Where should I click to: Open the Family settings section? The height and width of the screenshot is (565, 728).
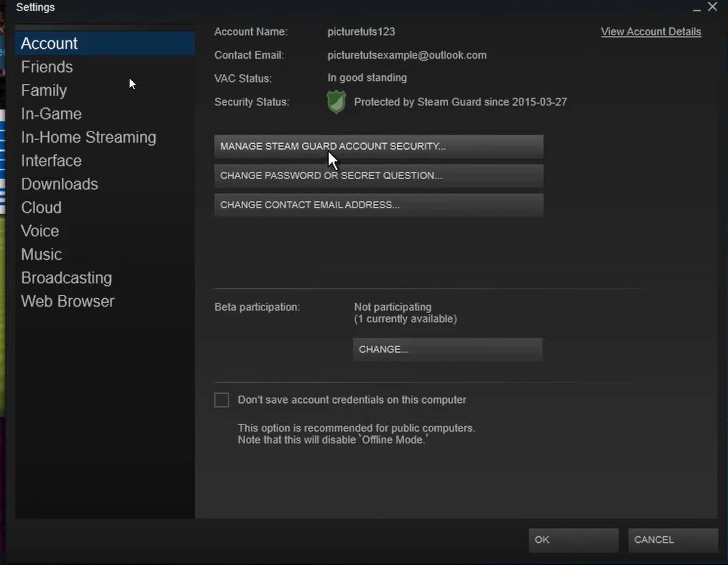coord(44,90)
